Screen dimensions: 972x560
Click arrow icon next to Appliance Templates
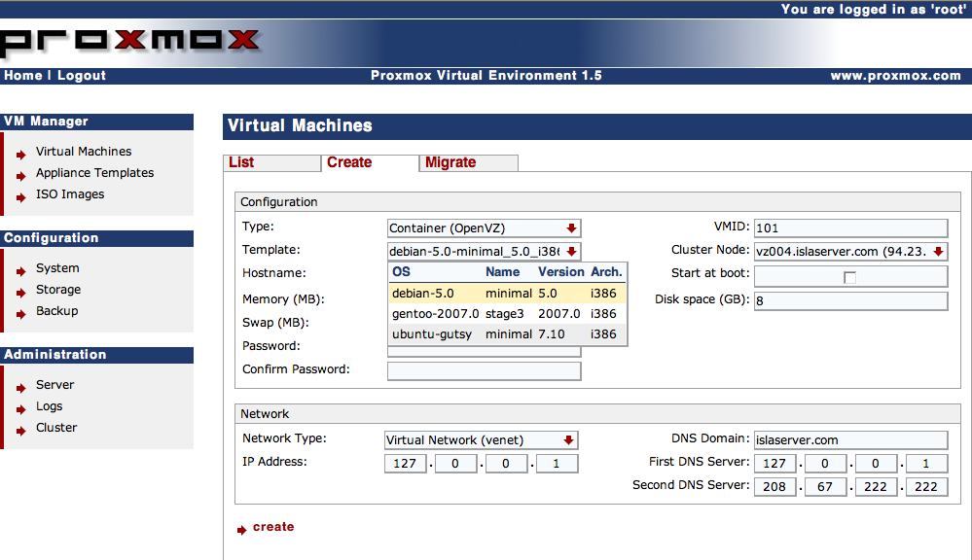[x=22, y=174]
